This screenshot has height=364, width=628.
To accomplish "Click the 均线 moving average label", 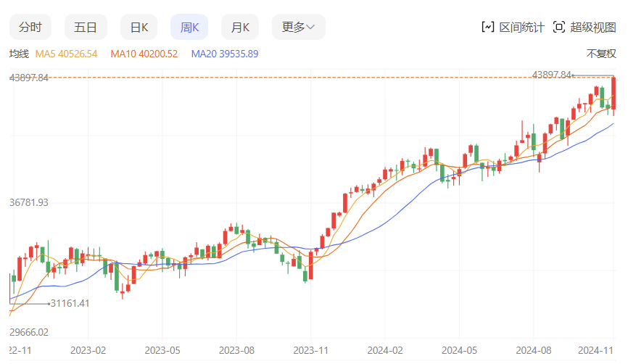I will pos(19,54).
